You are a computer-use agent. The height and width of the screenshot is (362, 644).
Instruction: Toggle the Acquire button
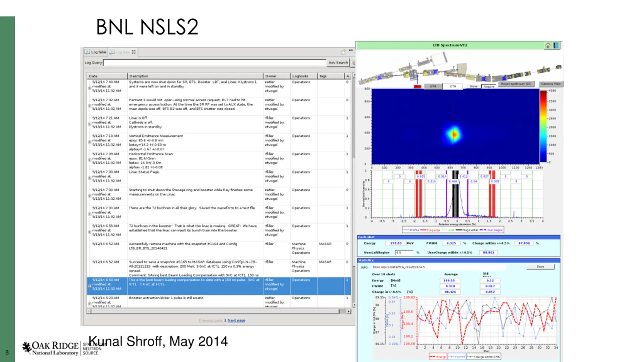click(x=489, y=86)
